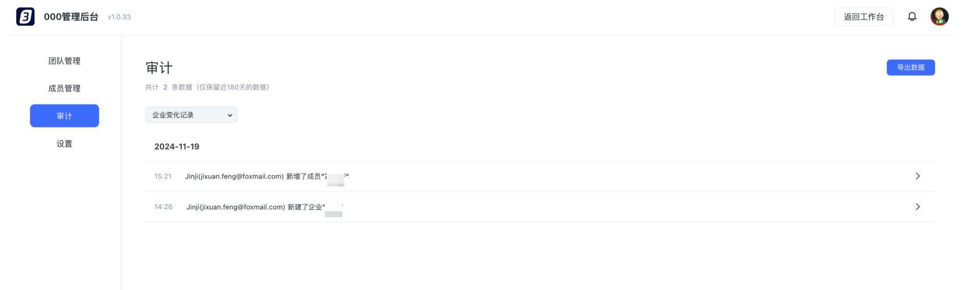The width and height of the screenshot is (980, 290).
Task: Expand the 14:26 record chevron arrow
Action: pyautogui.click(x=918, y=207)
